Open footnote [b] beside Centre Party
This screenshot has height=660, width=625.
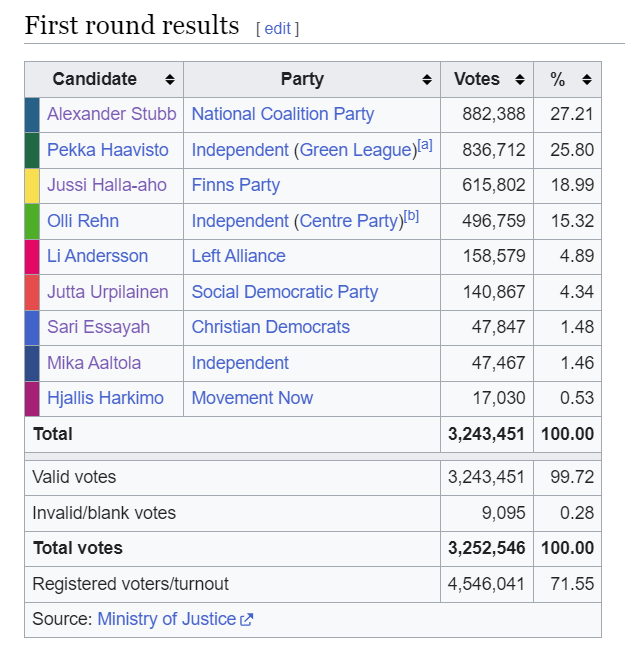[x=411, y=216]
